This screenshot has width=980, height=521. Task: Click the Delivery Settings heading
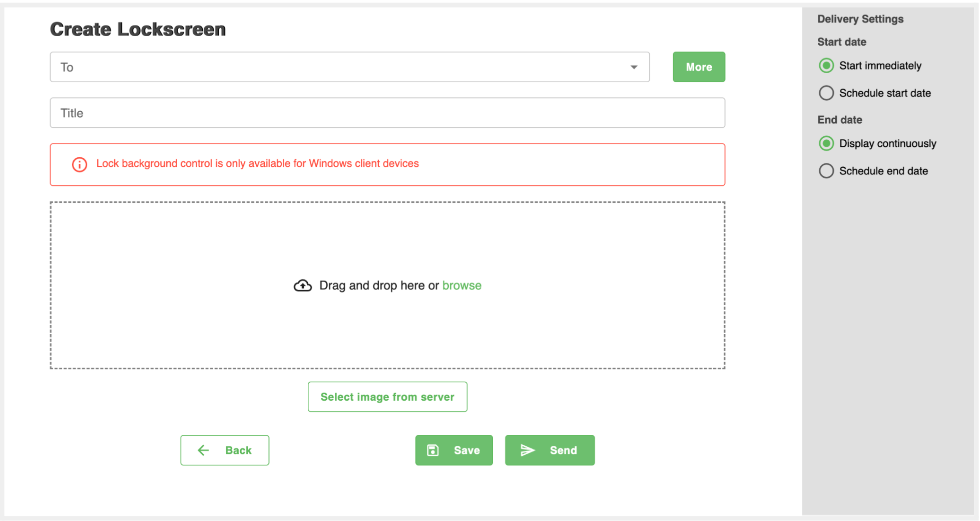point(860,19)
